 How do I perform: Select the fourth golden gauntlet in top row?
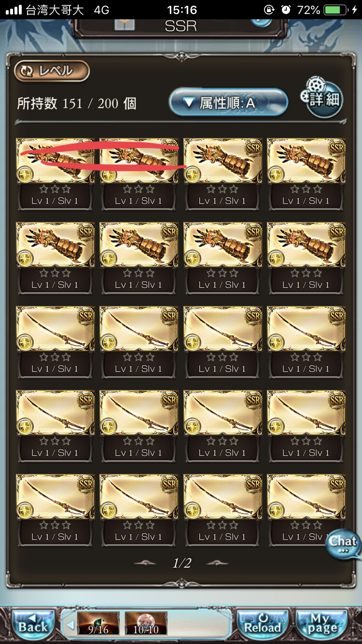[306, 174]
